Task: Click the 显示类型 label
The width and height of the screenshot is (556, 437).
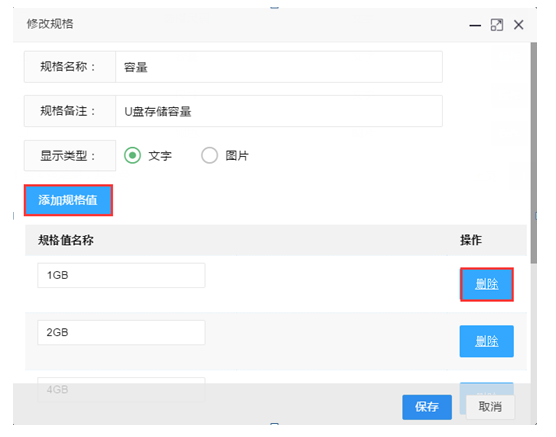Action: (x=67, y=156)
